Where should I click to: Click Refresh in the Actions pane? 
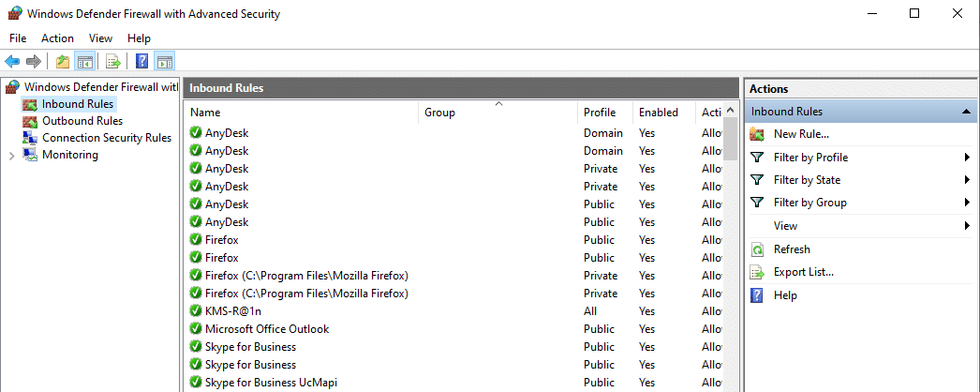tap(792, 249)
